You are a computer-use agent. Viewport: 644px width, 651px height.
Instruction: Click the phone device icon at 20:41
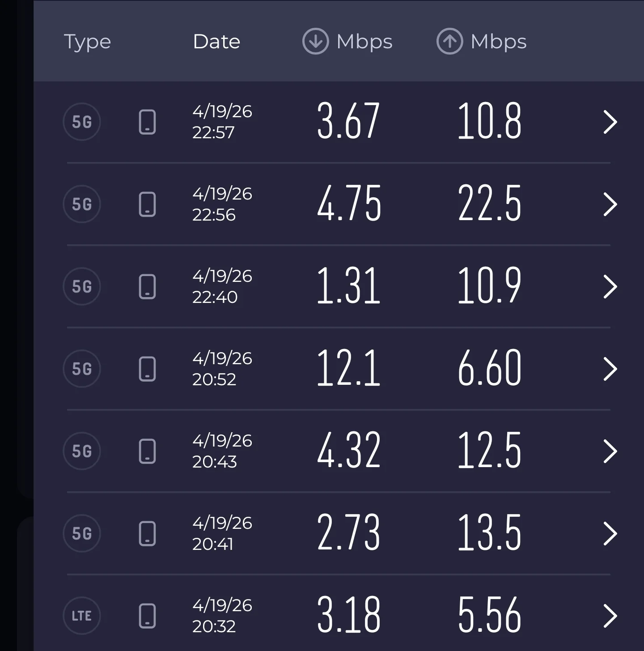(147, 533)
